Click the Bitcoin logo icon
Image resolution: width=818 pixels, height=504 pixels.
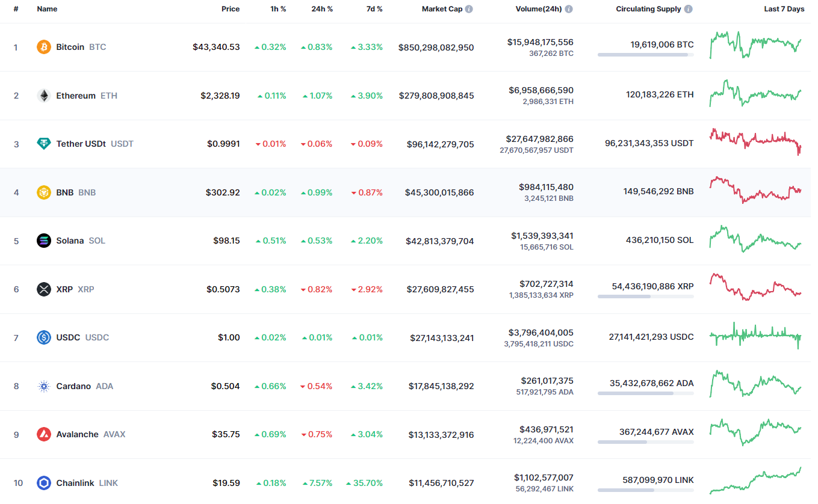point(44,47)
